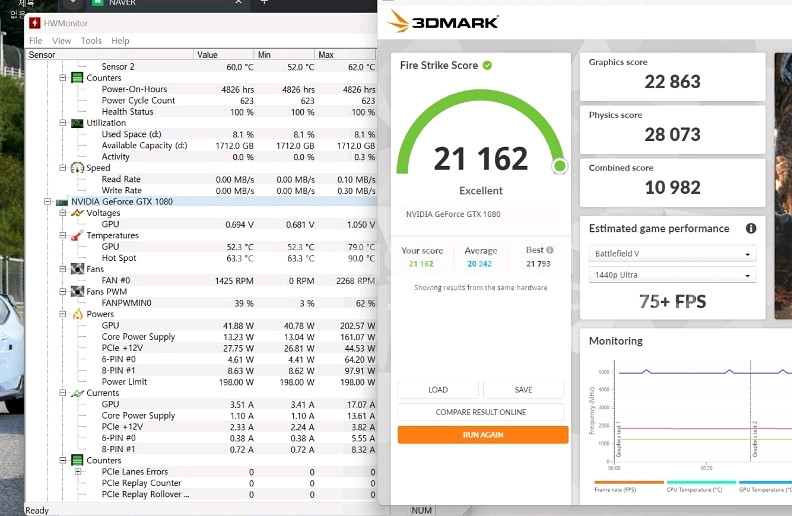Open the View menu in HWMonitor

click(62, 41)
